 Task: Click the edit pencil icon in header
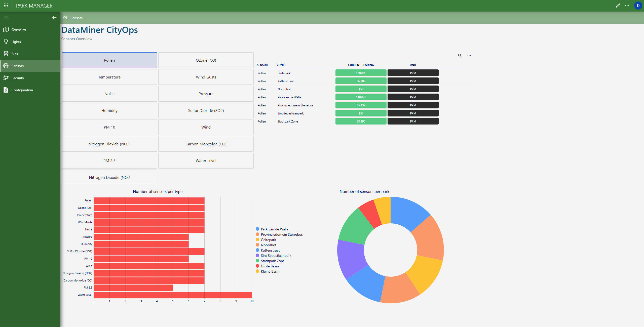pyautogui.click(x=618, y=6)
